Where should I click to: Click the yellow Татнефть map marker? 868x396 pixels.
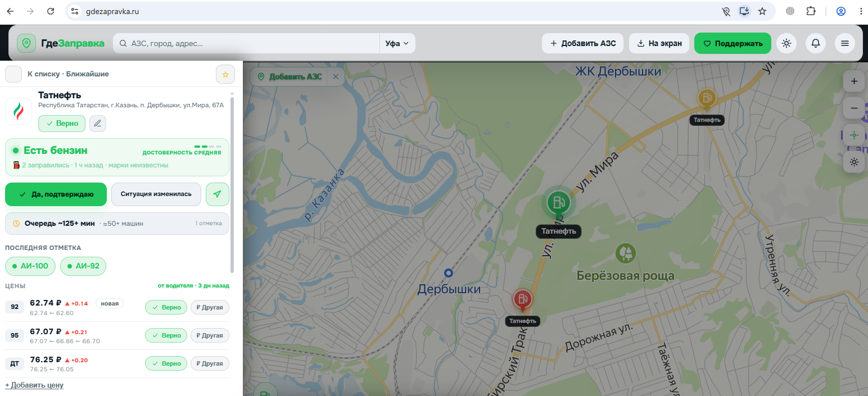coord(707,99)
